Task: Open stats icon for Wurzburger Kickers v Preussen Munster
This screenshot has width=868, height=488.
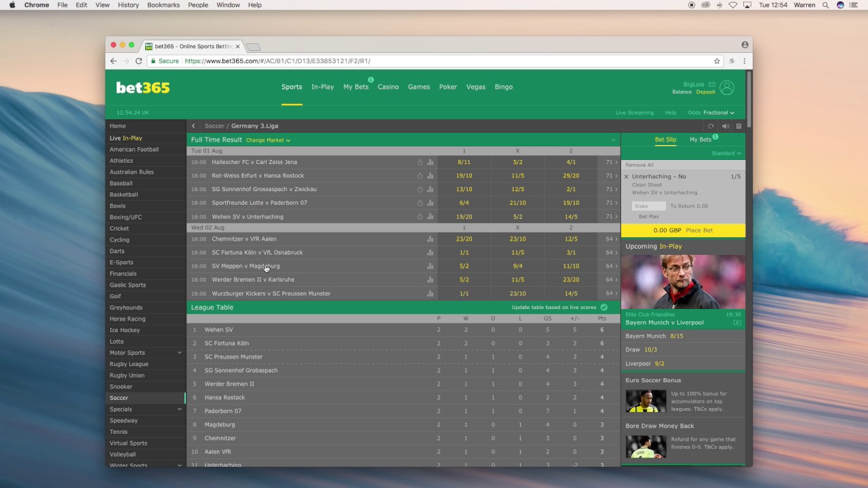Action: point(430,293)
